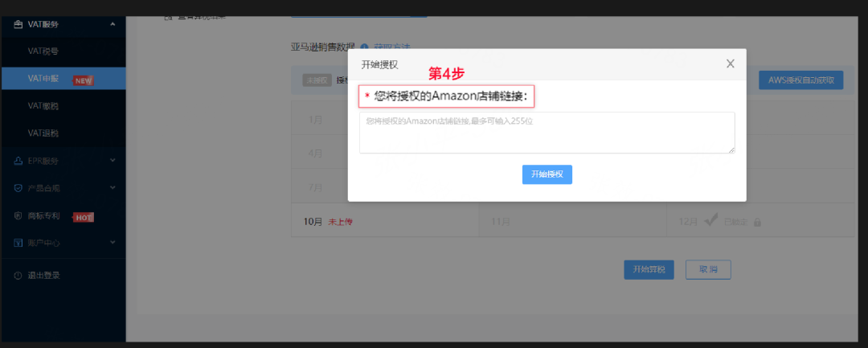Collapse the VAT服务 sidebar section
Viewport: 868px width, 348px height.
tap(113, 24)
